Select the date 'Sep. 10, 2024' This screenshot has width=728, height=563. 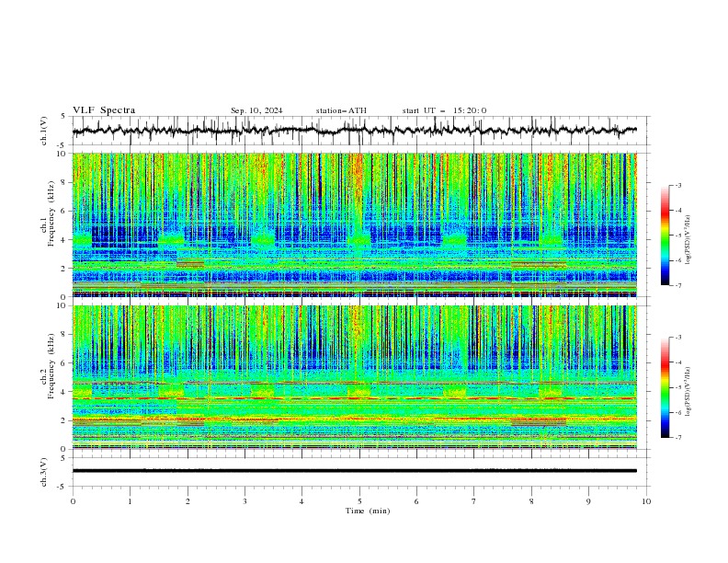(x=256, y=110)
